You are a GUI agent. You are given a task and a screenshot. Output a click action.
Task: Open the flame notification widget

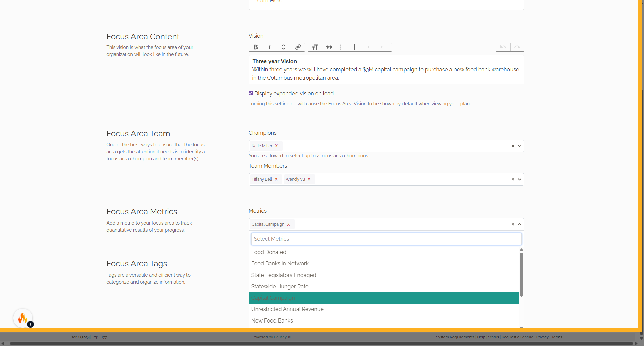pos(23,318)
